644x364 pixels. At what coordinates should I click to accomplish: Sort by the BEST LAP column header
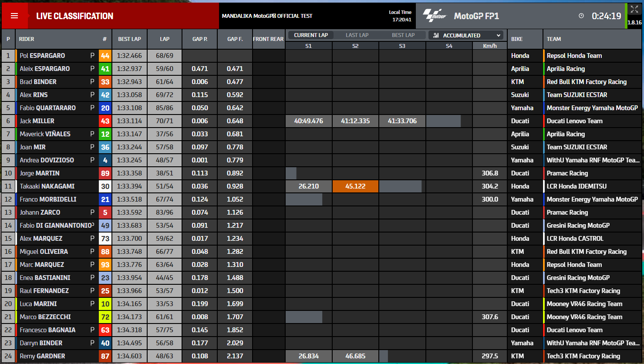(x=129, y=39)
